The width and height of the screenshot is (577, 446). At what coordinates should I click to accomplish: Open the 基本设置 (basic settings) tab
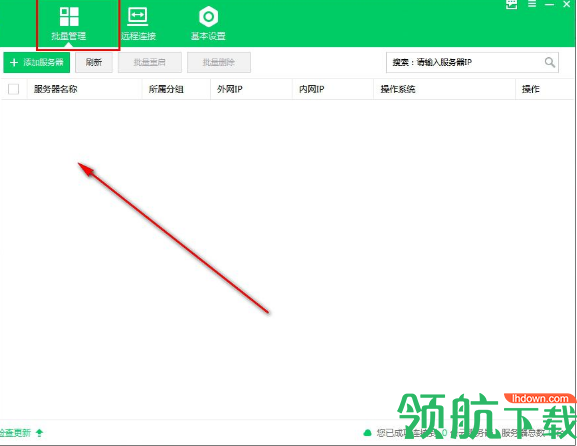208,24
